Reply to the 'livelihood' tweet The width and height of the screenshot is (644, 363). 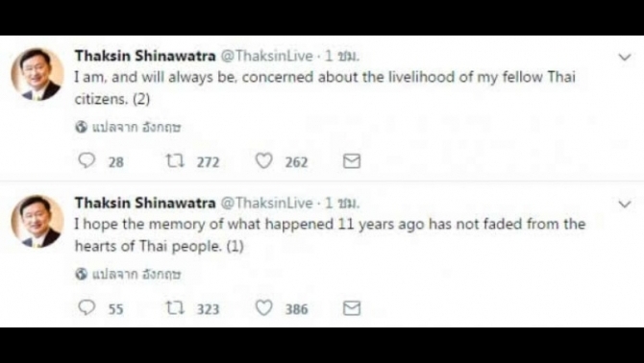pos(87,160)
